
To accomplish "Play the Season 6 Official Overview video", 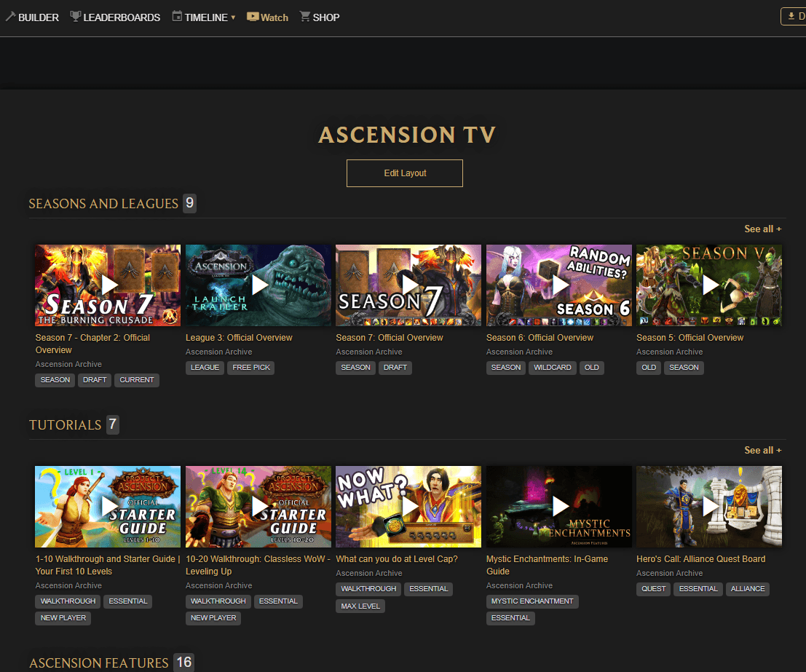I will pos(559,285).
